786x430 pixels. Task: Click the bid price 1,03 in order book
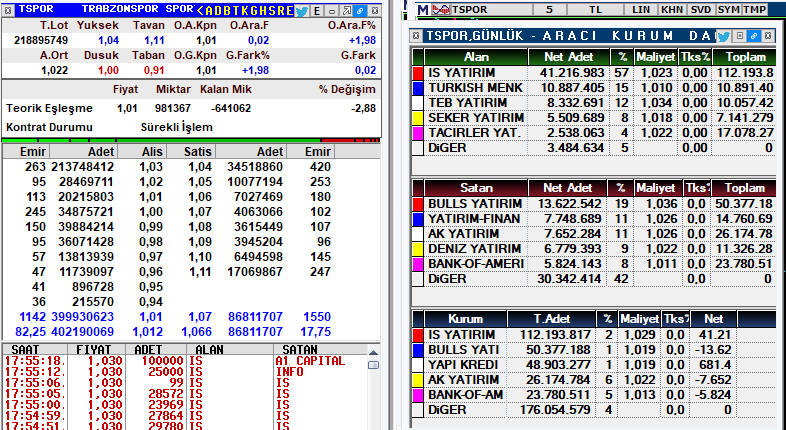click(x=151, y=166)
